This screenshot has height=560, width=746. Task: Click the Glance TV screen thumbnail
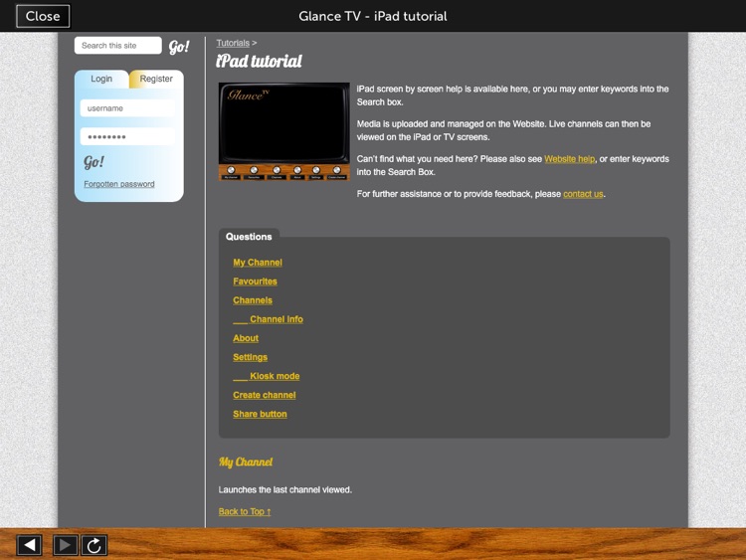pyautogui.click(x=284, y=131)
